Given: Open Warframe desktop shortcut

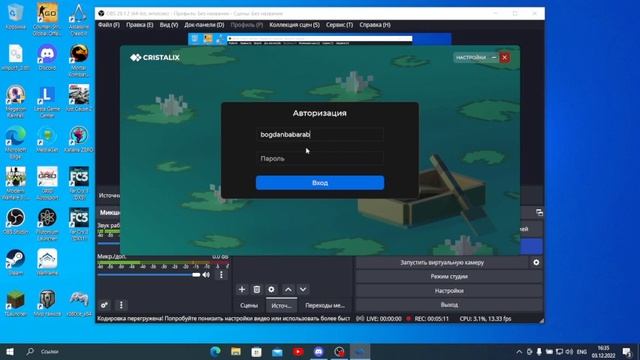Looking at the screenshot, I should pos(47,262).
